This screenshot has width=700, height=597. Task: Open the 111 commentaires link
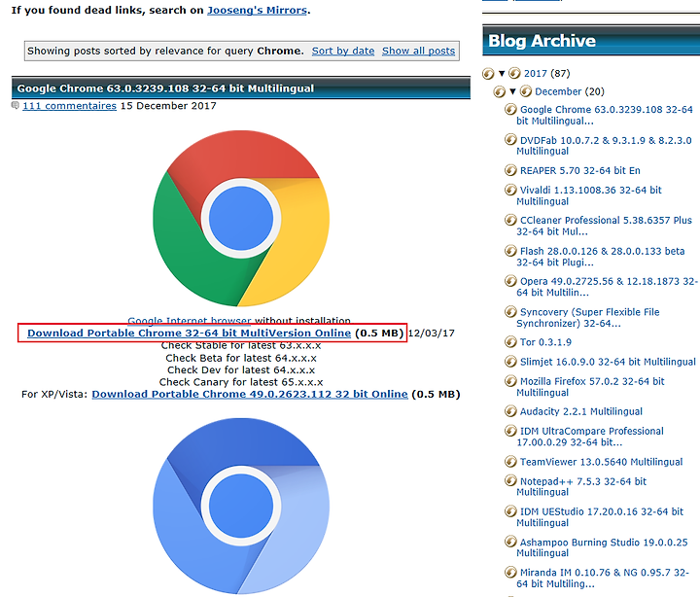[x=69, y=106]
